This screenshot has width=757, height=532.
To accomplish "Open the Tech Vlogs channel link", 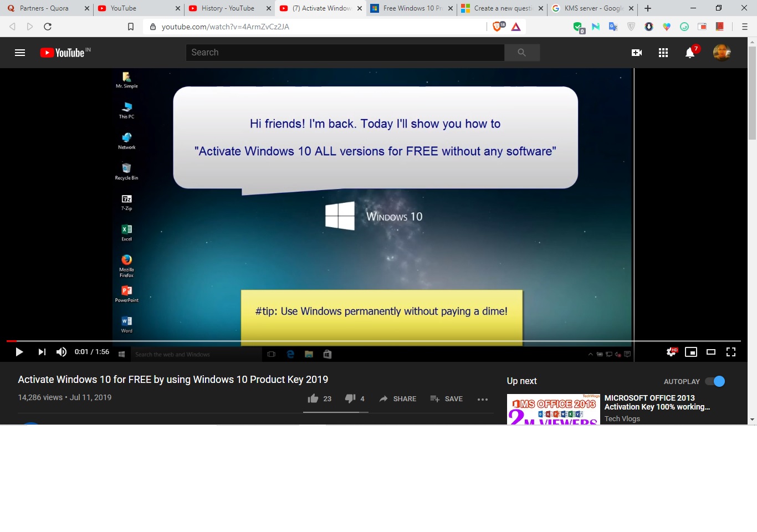I will click(622, 418).
